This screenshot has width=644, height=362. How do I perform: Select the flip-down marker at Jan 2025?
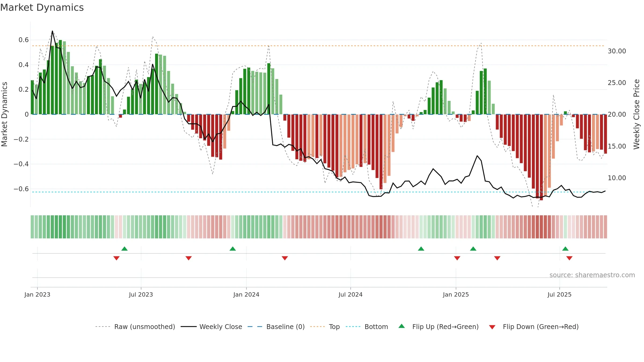(457, 258)
